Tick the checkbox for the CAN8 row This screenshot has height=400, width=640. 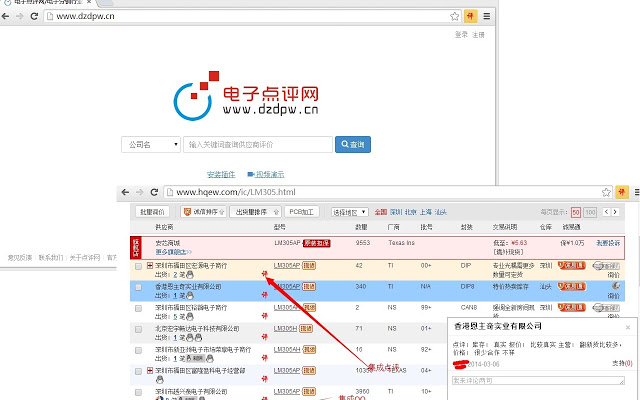click(x=139, y=309)
